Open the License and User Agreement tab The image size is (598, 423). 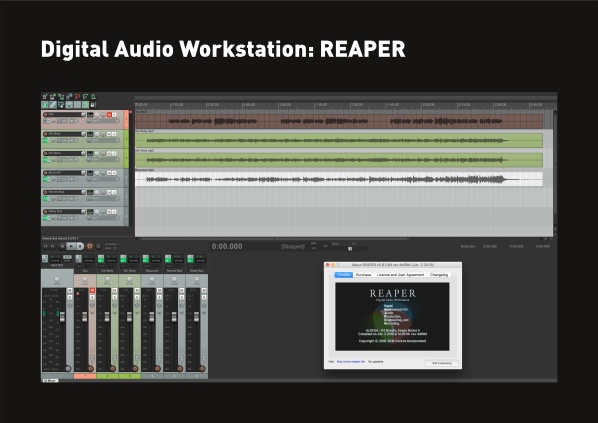click(x=400, y=275)
